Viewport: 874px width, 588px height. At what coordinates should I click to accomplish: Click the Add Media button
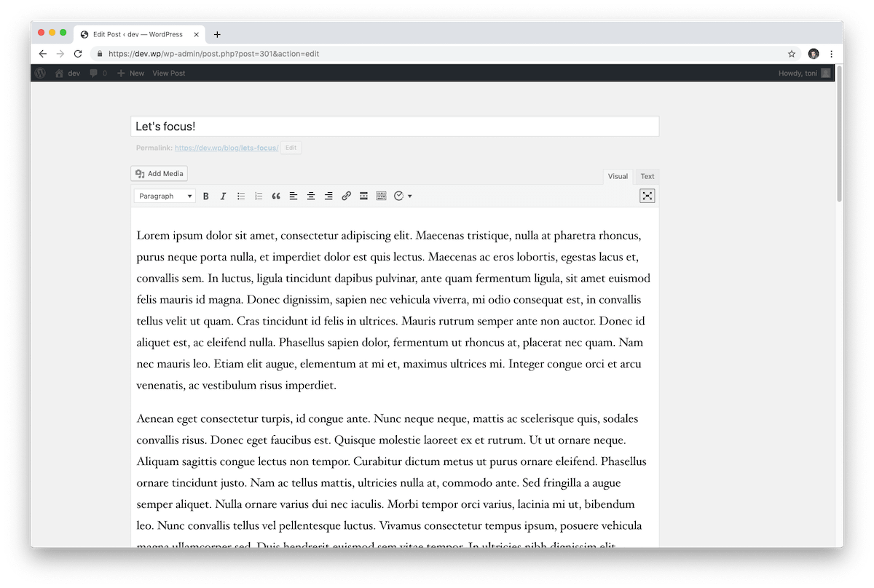point(159,173)
